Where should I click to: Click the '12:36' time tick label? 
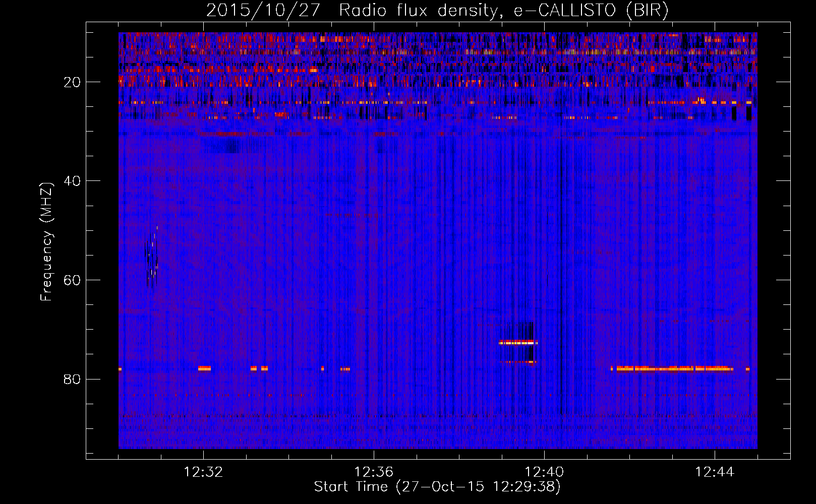click(374, 472)
